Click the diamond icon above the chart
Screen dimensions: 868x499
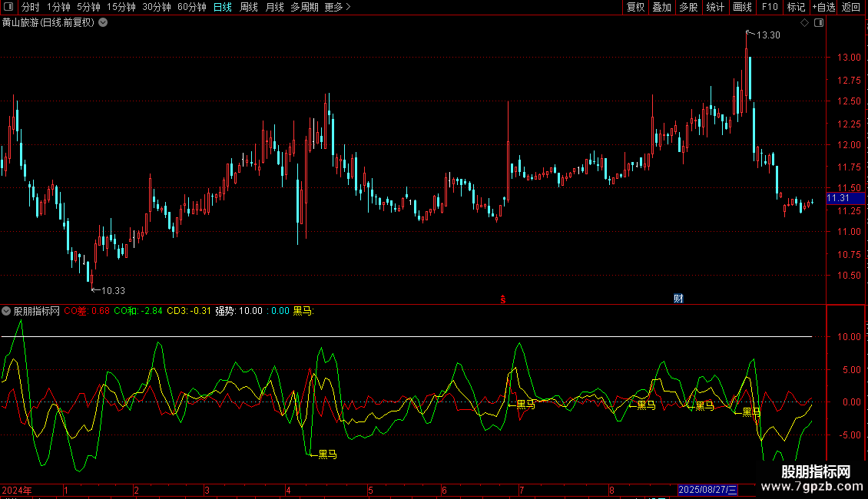tap(804, 23)
